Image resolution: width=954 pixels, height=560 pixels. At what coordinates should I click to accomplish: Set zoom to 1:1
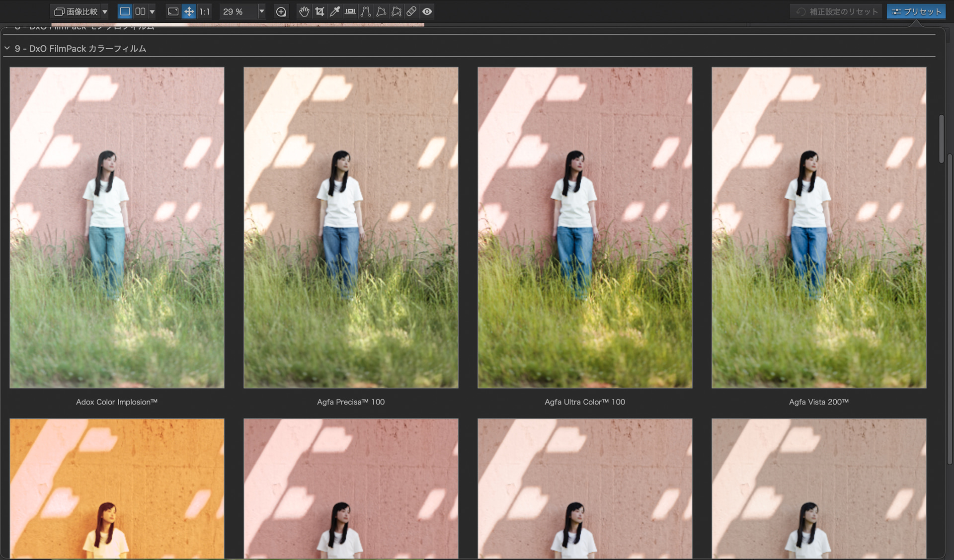coord(205,11)
